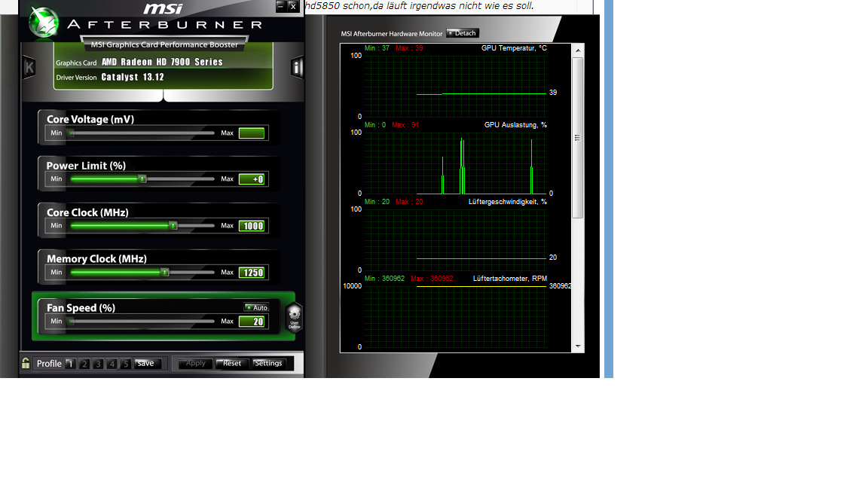This screenshot has height=488, width=868.
Task: Click the 'AMD Radeon HD 7900 Series' text
Action: (x=162, y=62)
